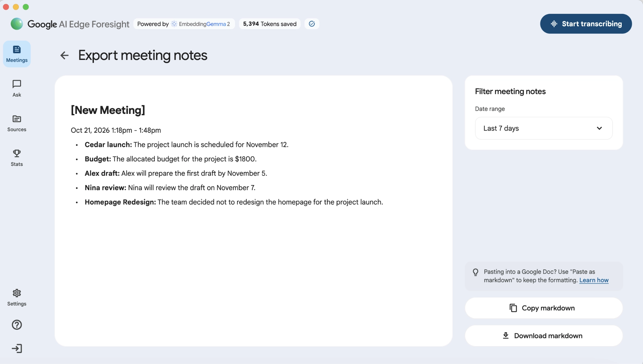Follow the Learn how link

coord(594,280)
